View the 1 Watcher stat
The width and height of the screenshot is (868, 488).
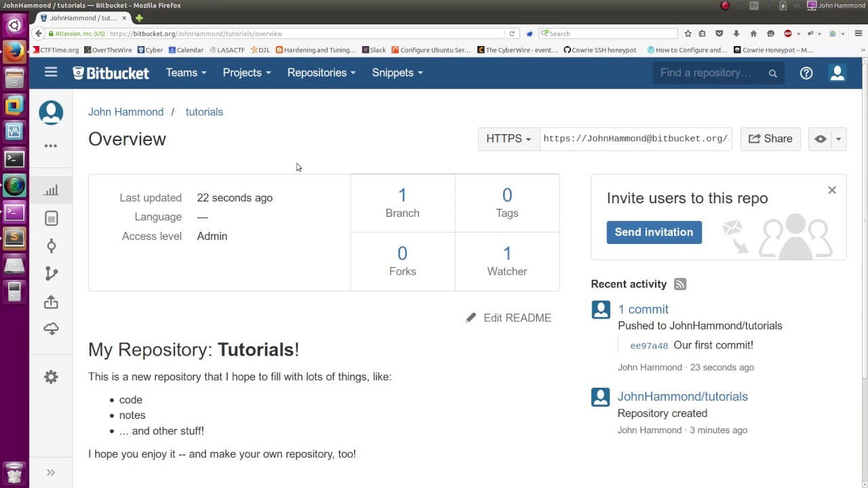507,262
